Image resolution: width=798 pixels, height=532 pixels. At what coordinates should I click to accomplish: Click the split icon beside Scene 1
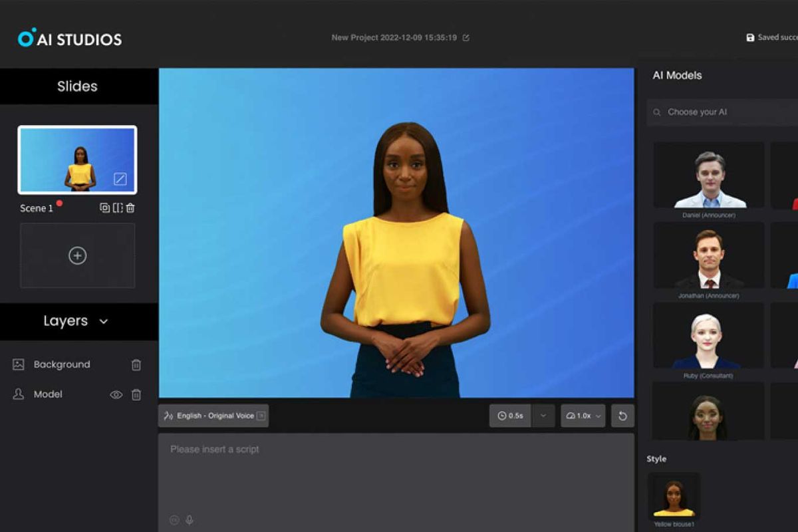click(118, 207)
